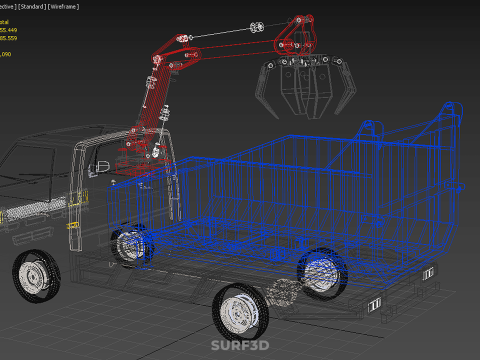
Task: Click the statistic value ending 85.559
Action: [x=8, y=38]
